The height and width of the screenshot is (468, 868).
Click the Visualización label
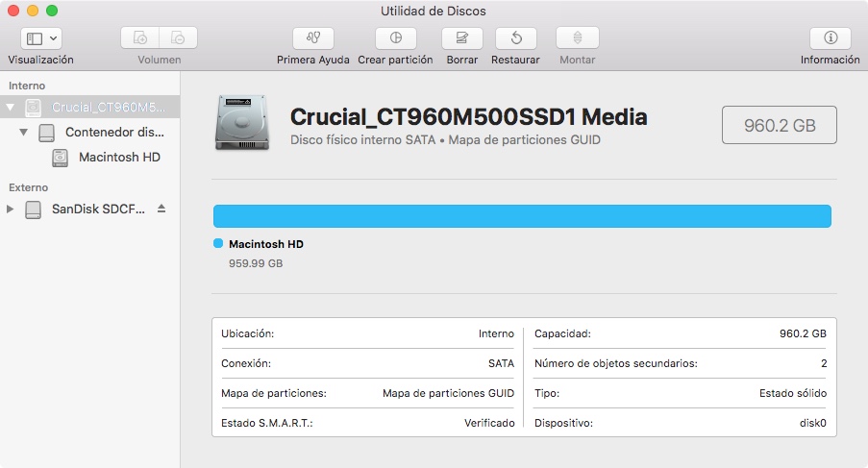pyautogui.click(x=40, y=60)
